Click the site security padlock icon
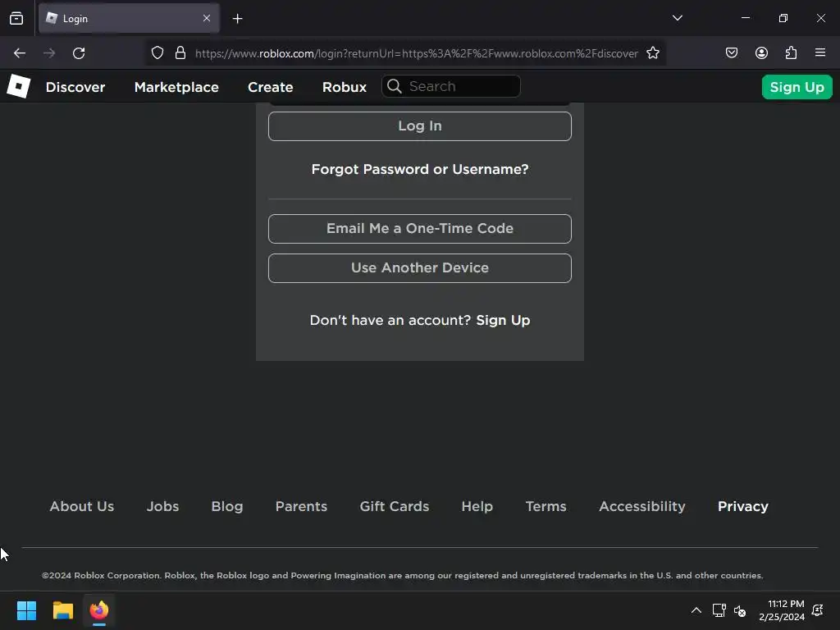The width and height of the screenshot is (840, 630). click(180, 53)
